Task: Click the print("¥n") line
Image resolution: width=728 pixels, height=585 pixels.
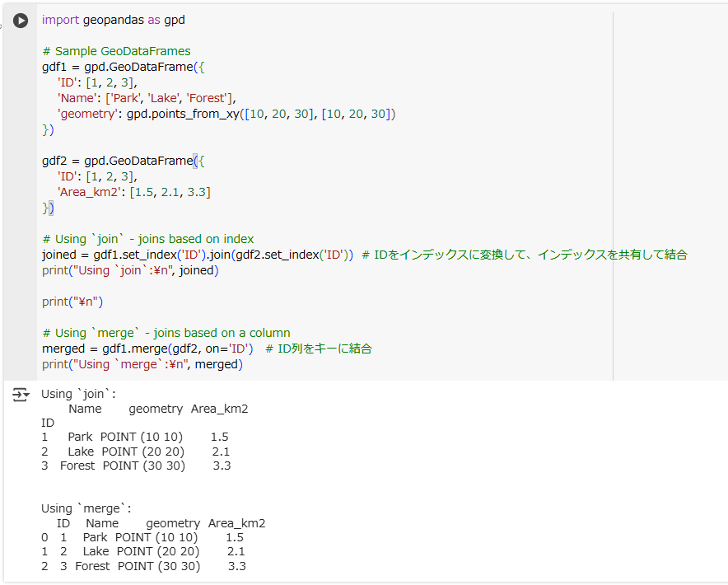Action: click(x=72, y=302)
